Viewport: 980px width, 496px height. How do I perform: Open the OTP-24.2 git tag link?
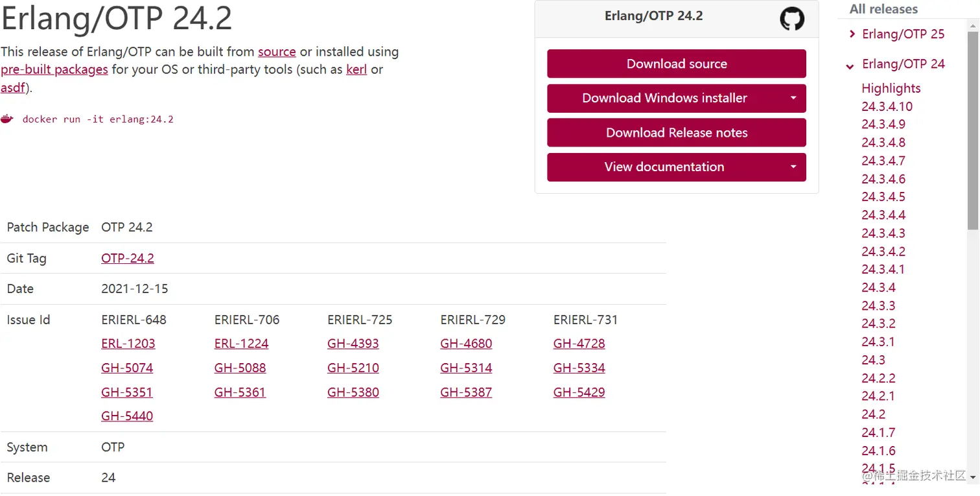click(128, 258)
